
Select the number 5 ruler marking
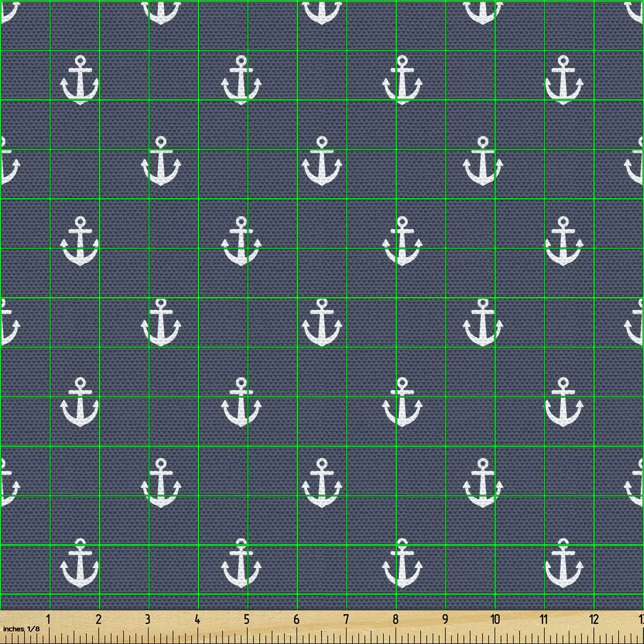[x=246, y=620]
